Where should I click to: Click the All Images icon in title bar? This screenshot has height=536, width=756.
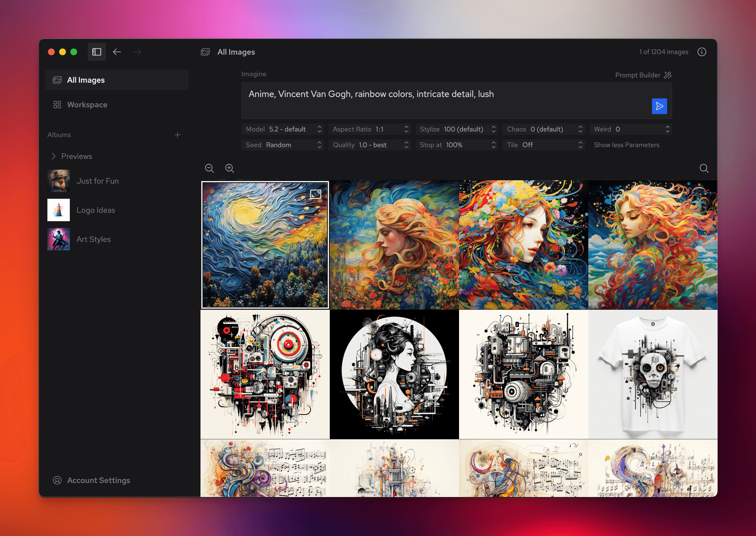click(205, 52)
